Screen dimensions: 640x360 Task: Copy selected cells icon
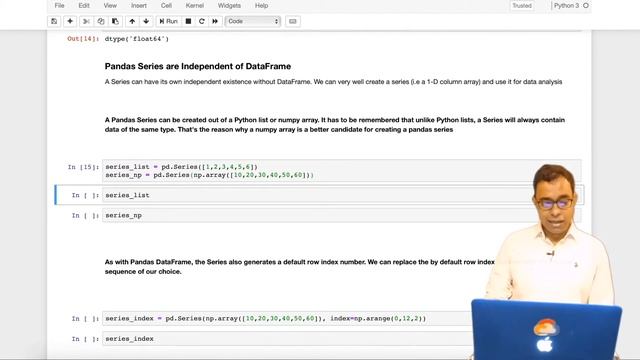[101, 21]
